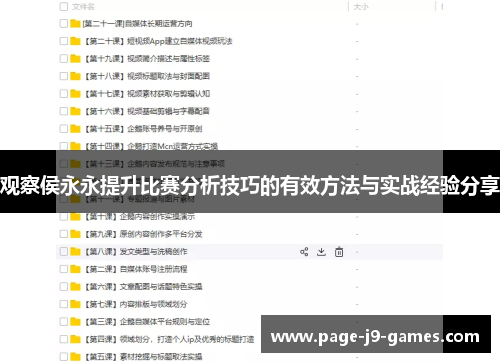Delete the 第八课 folder via trash icon

339,252
